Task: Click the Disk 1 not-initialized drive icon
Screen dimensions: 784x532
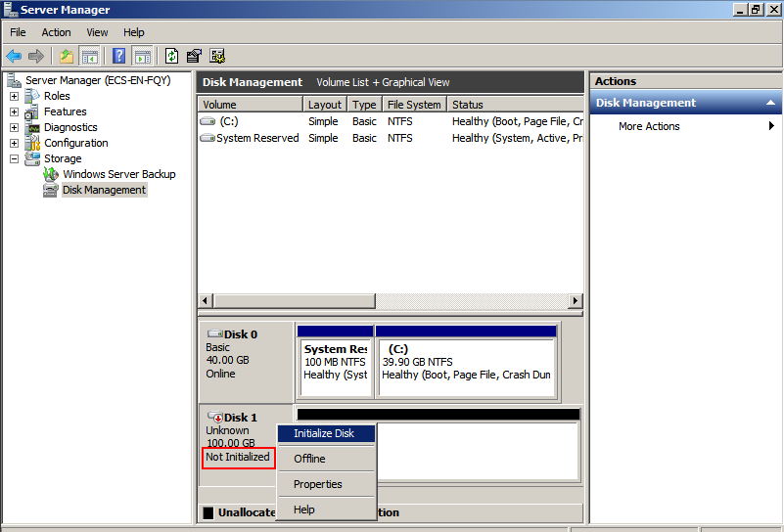Action: [x=215, y=417]
